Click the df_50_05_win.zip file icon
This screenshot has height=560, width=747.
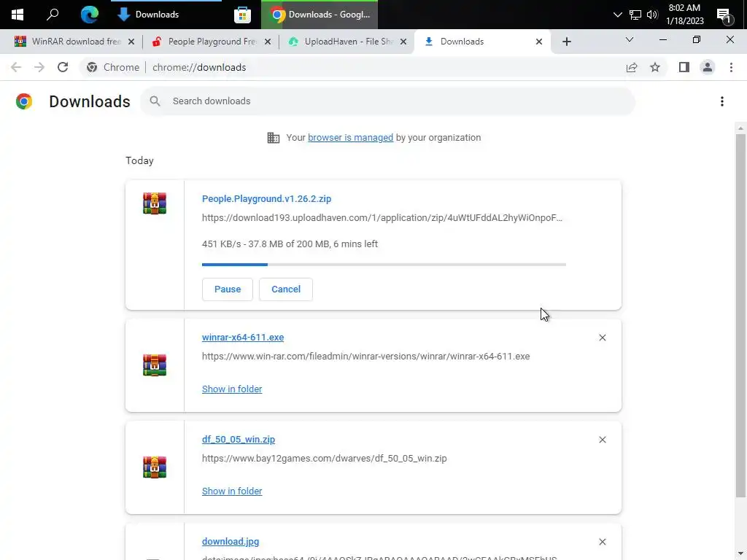155,467
